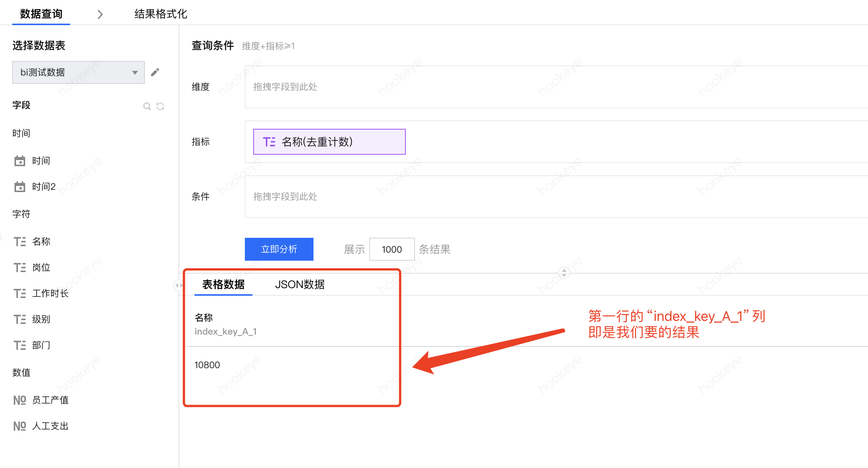This screenshot has width=868, height=468.
Task: Click the refresh fields icon
Action: click(x=160, y=106)
